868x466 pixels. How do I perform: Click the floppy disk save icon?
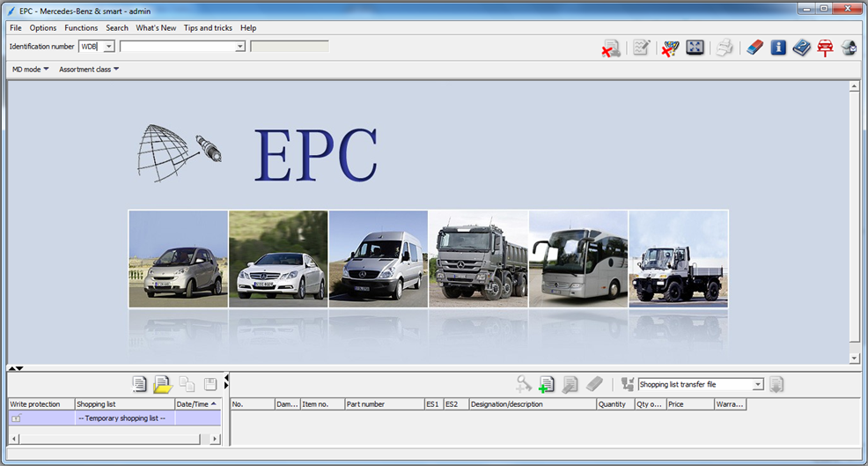(x=210, y=384)
